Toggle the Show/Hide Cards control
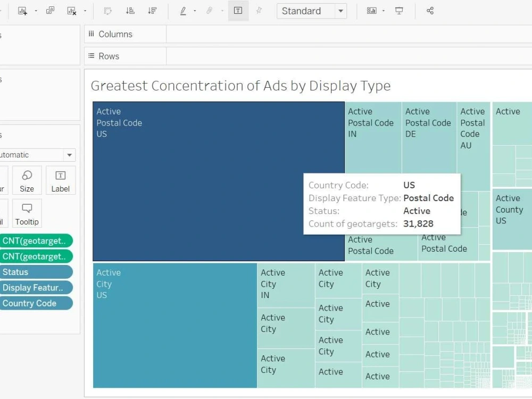Image resolution: width=532 pixels, height=399 pixels. point(371,11)
